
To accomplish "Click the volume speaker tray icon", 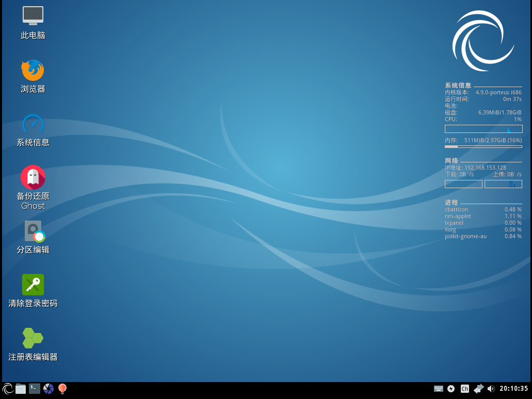I will pyautogui.click(x=491, y=389).
